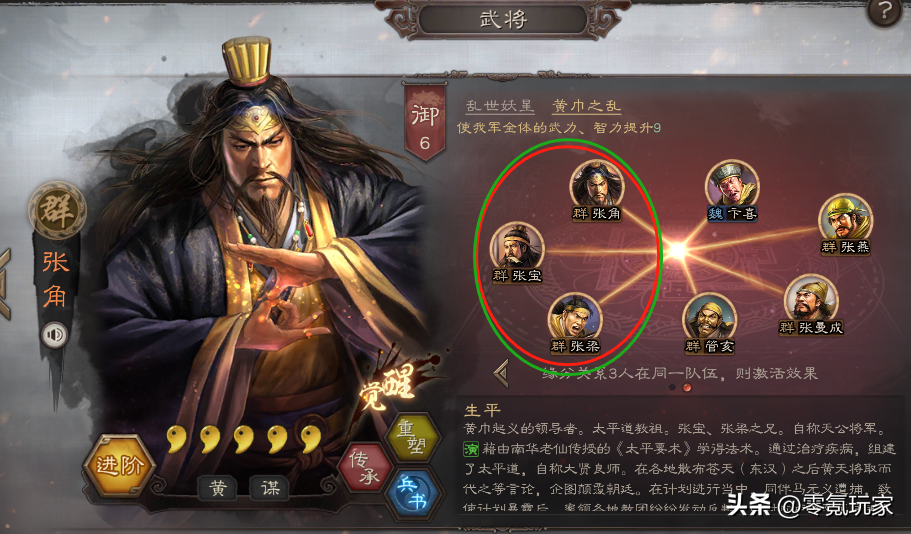911x534 pixels.
Task: Open the help question mark icon
Action: (x=884, y=12)
